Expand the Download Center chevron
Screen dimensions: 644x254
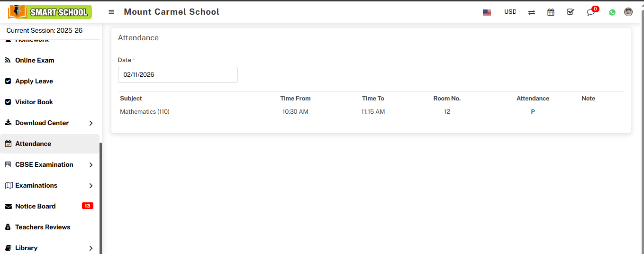click(91, 123)
